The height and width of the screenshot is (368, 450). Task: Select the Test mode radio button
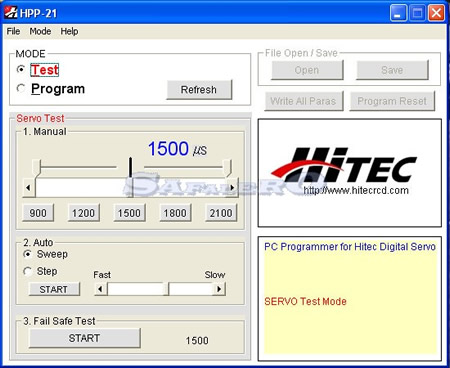pos(21,69)
